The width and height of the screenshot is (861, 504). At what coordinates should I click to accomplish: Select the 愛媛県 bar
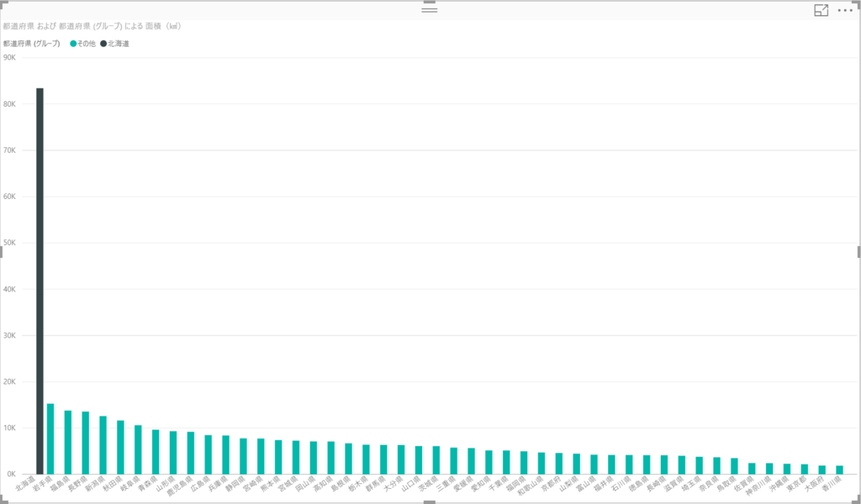pos(471,460)
